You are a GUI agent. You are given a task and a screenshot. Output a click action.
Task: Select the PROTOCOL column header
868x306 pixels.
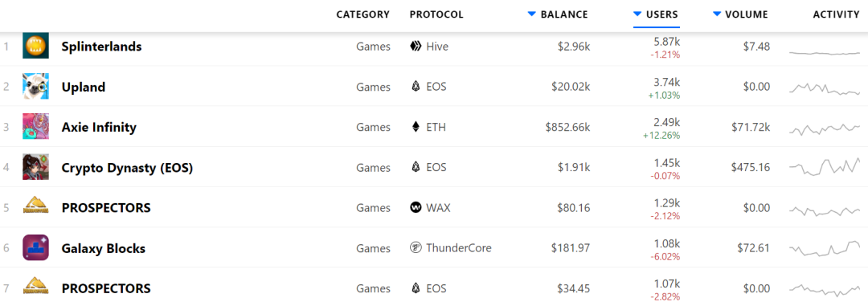click(x=436, y=14)
